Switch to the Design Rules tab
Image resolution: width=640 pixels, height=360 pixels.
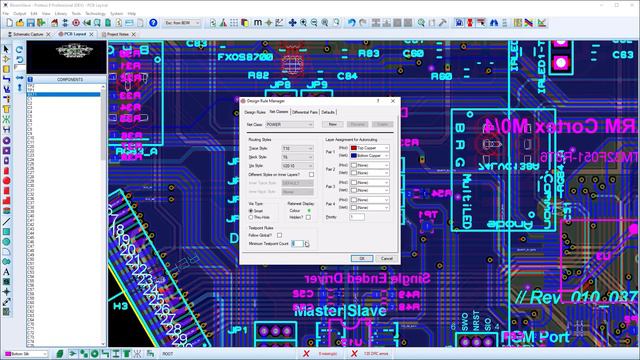(x=255, y=112)
